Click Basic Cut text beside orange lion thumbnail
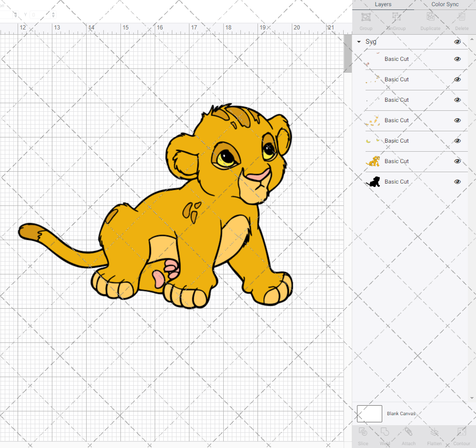The image size is (476, 448). (x=397, y=161)
